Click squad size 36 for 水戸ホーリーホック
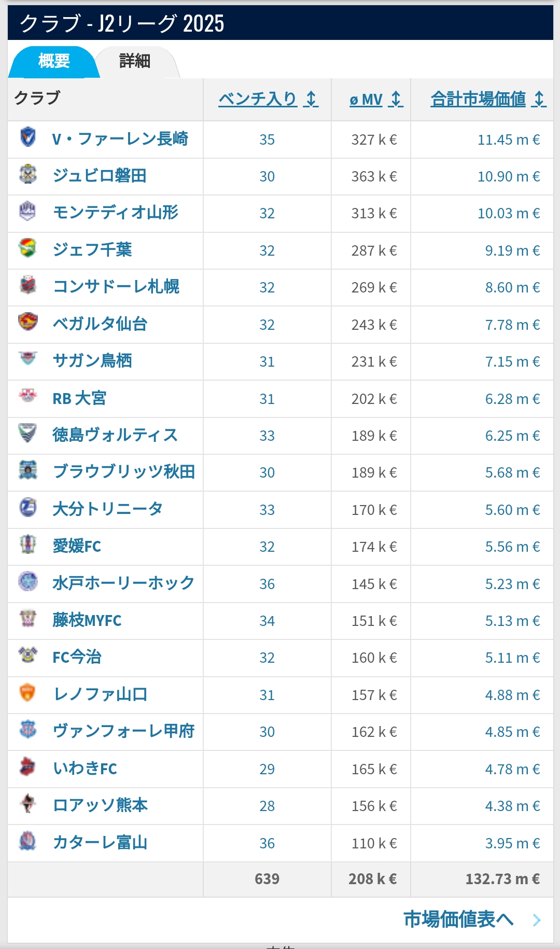 [267, 584]
